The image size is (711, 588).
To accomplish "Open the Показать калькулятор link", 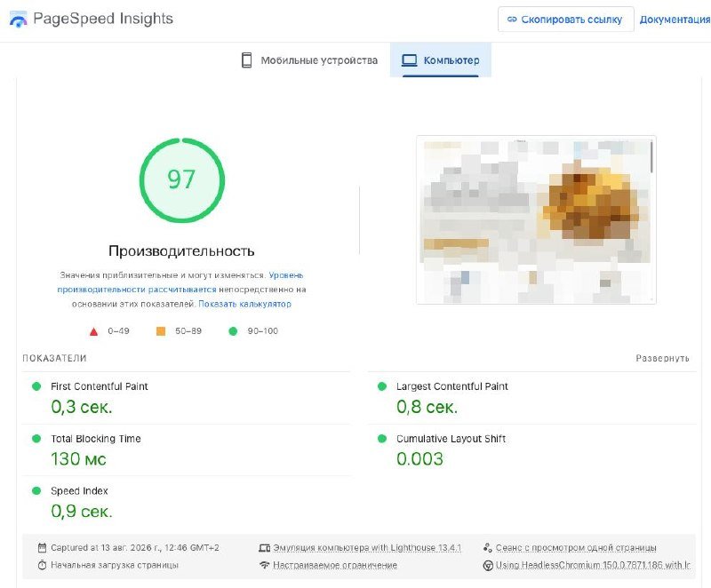I will pos(245,304).
